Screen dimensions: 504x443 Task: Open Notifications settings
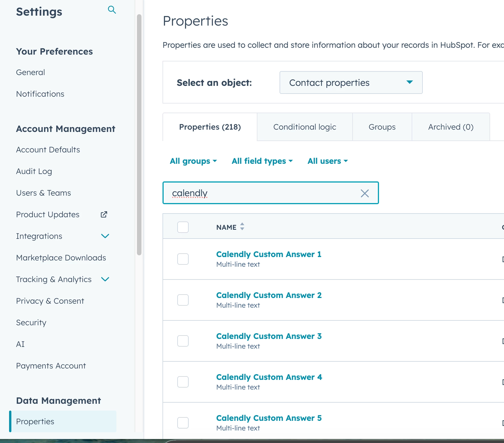click(40, 94)
